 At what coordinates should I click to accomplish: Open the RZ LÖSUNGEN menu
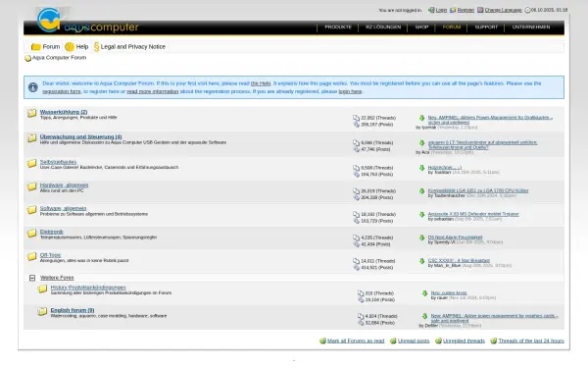383,27
